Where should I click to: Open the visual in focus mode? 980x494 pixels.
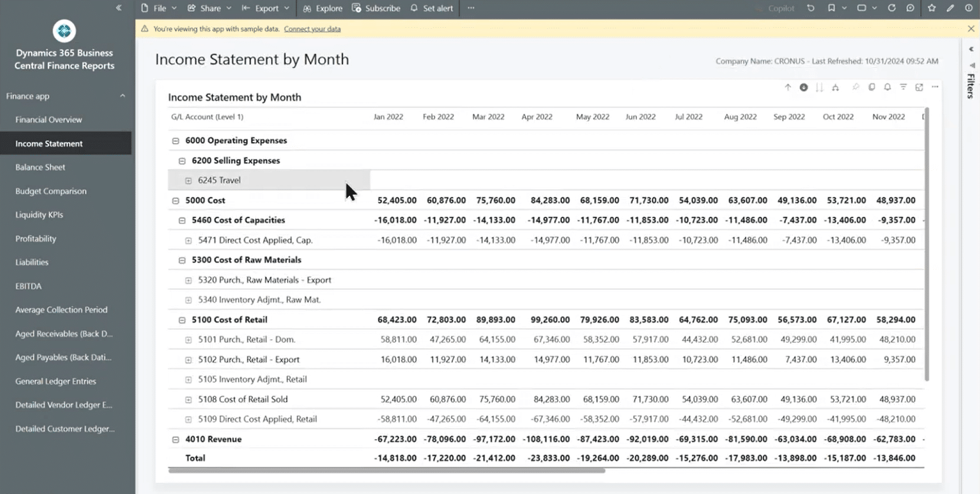pyautogui.click(x=919, y=87)
